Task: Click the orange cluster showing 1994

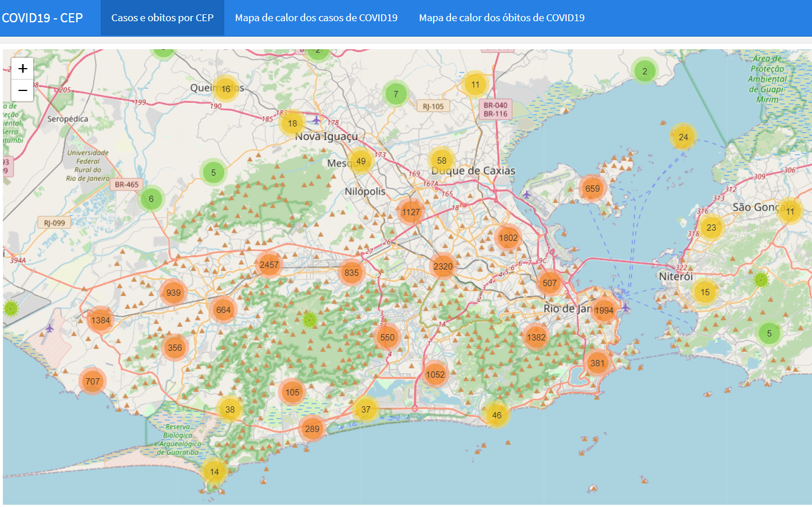Action: pos(604,310)
